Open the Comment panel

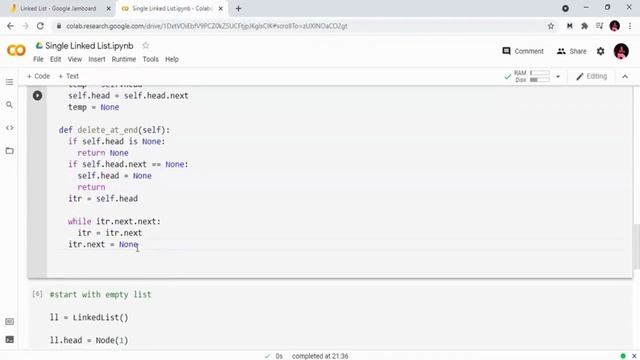click(523, 51)
